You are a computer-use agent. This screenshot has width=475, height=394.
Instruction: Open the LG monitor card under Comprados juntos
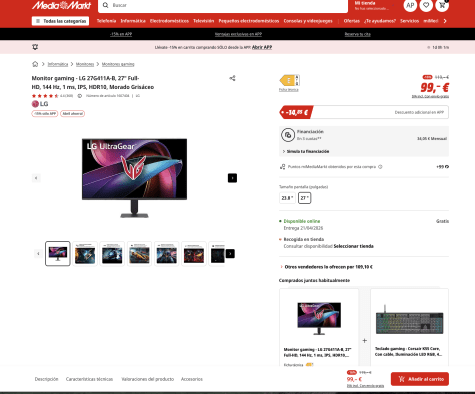[319, 328]
